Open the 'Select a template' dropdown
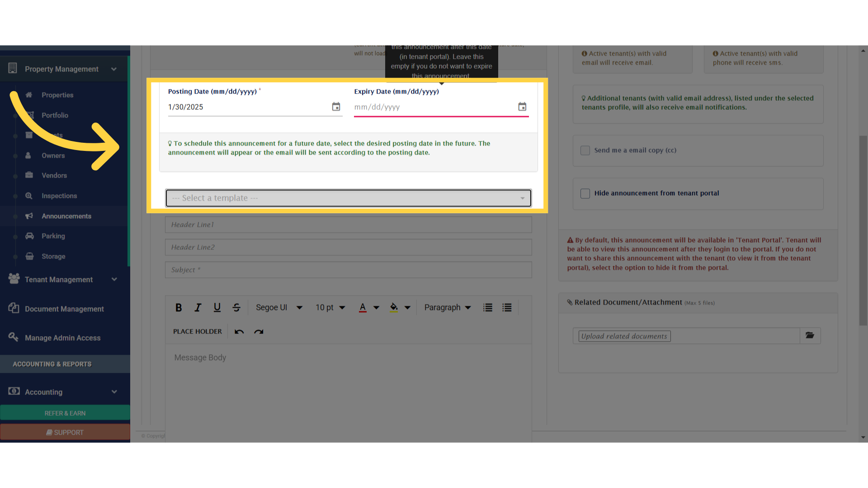Image resolution: width=868 pixels, height=488 pixels. point(348,198)
